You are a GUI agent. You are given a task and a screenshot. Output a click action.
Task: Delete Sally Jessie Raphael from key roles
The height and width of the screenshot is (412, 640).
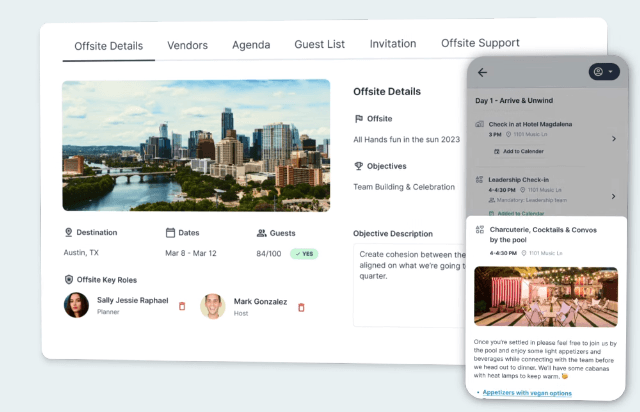182,306
